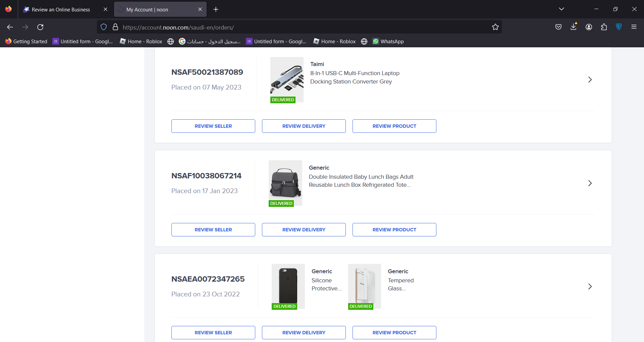The height and width of the screenshot is (342, 644).
Task: Click Review Seller for docking station order
Action: pyautogui.click(x=213, y=126)
